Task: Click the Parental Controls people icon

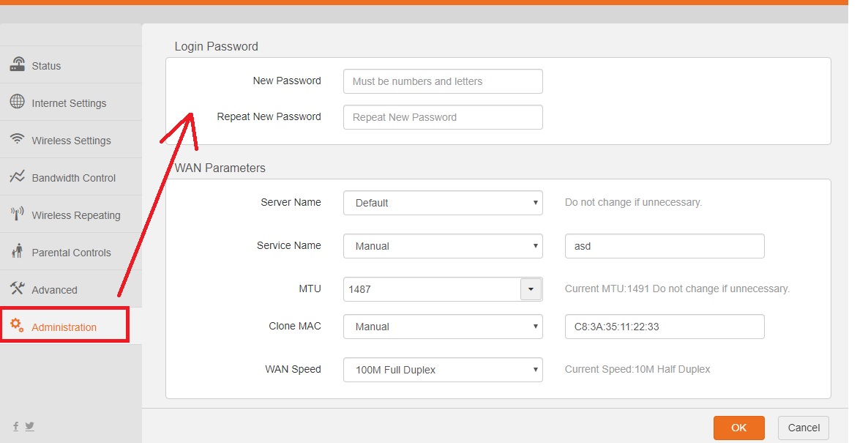Action: [17, 251]
